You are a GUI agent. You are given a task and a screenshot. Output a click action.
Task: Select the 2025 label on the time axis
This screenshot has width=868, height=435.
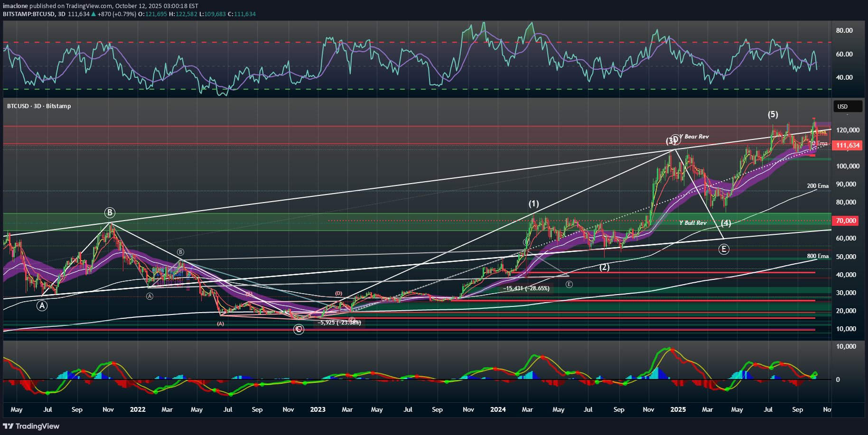tap(678, 409)
